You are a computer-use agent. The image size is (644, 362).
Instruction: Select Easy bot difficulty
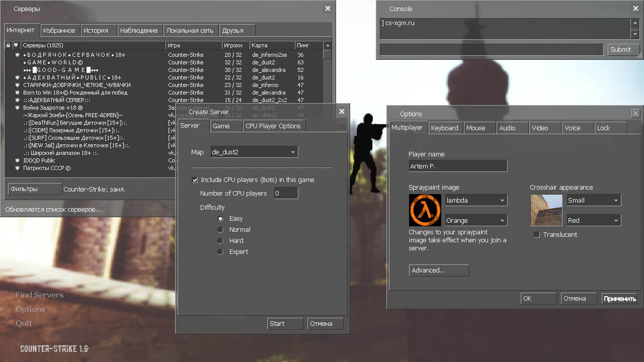220,219
